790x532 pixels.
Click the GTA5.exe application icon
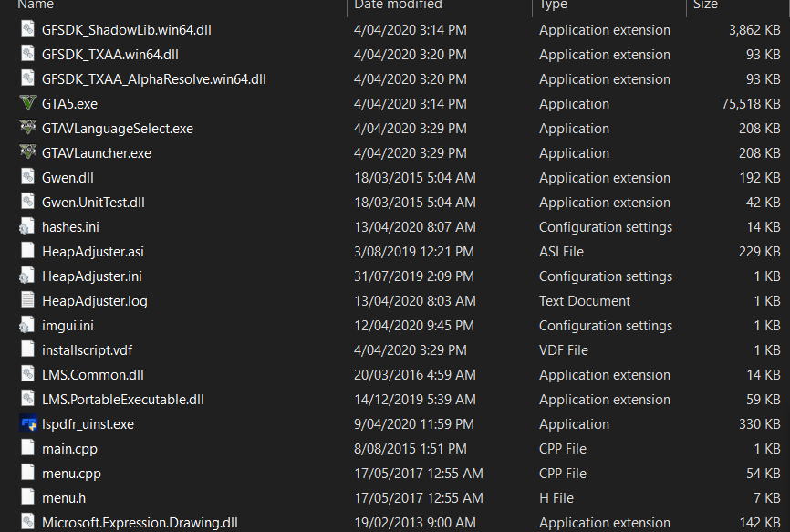[27, 103]
